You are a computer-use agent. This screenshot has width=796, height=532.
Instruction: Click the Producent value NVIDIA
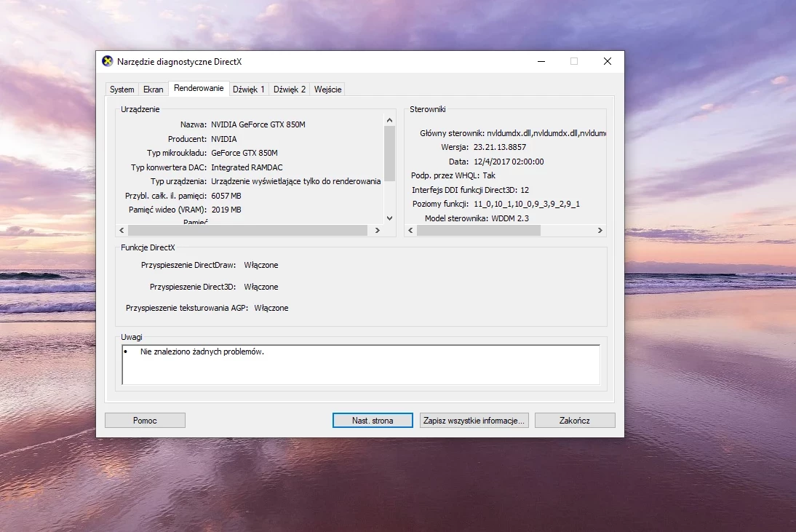pyautogui.click(x=224, y=138)
